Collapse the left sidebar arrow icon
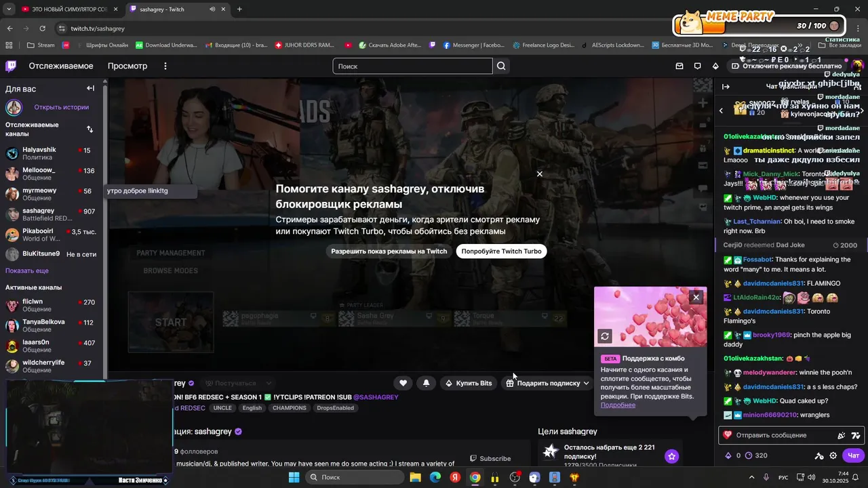This screenshot has width=868, height=488. coord(90,88)
